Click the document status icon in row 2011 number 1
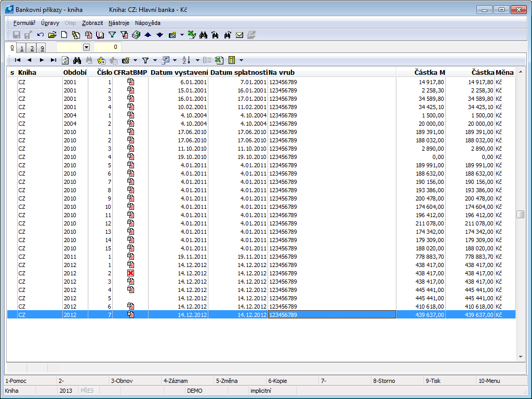The width and height of the screenshot is (532, 399). click(x=130, y=257)
